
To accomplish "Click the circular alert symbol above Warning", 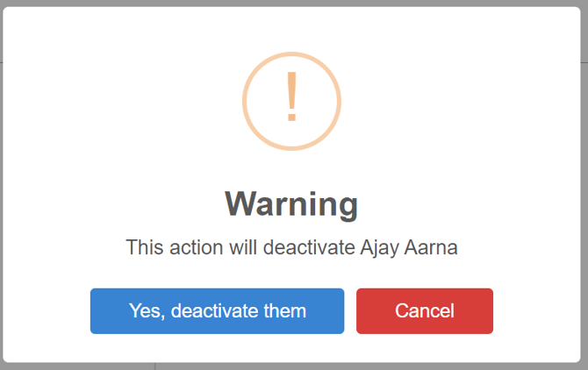I will tap(291, 99).
